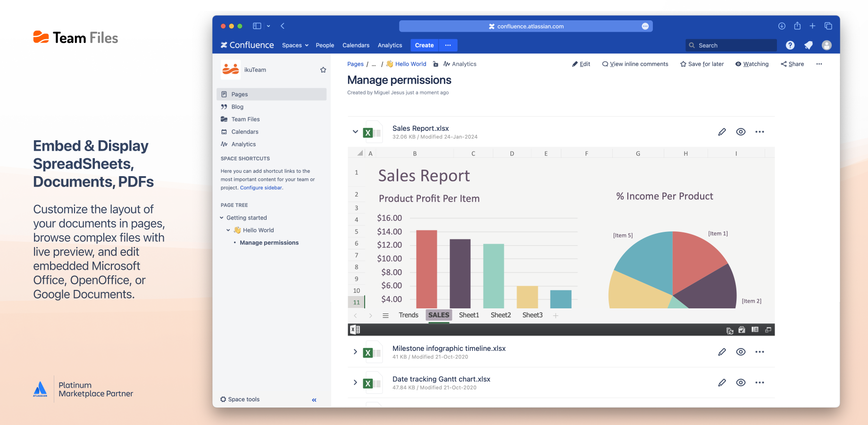Image resolution: width=868 pixels, height=425 pixels.
Task: Click the browser address bar
Action: point(526,26)
